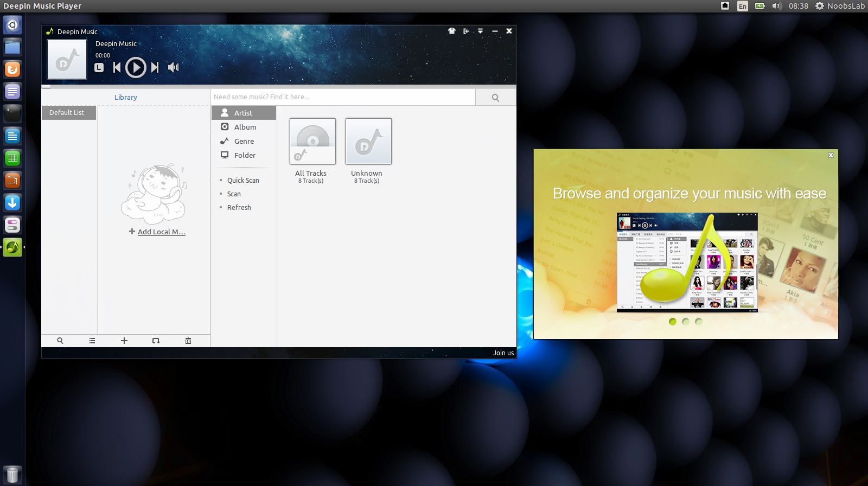Screen dimensions: 868x486
Task: Click the playback progress bar handle
Action: (x=46, y=86)
